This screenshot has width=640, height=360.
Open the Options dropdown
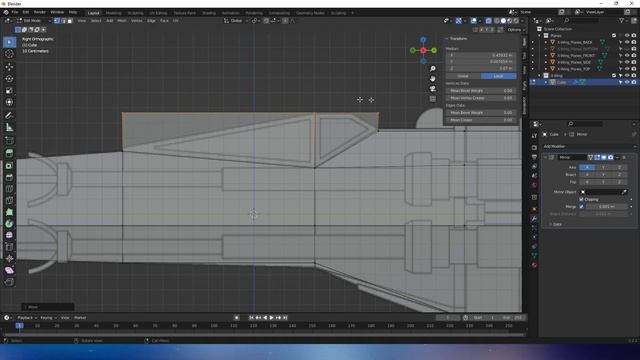516,29
